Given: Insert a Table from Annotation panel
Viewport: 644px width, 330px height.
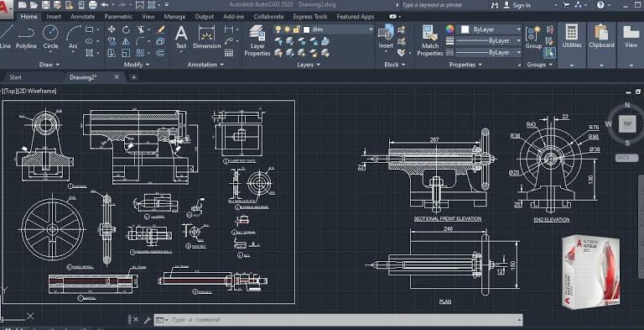Looking at the screenshot, I should pos(229,53).
